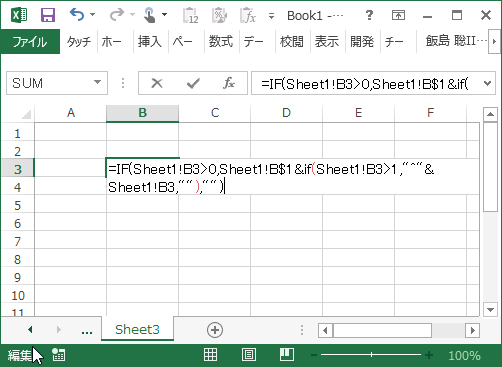Expand the formula bar chevron
Viewport: 502px width, 367px height.
[487, 83]
